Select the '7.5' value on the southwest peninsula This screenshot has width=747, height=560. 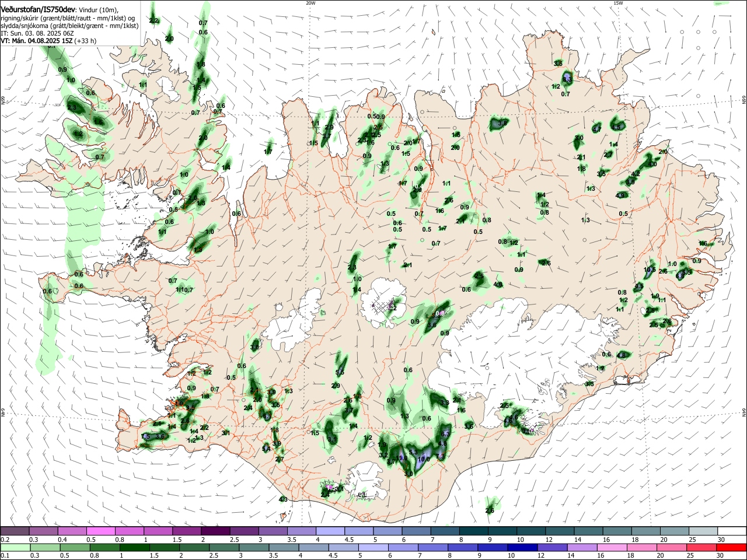click(146, 436)
